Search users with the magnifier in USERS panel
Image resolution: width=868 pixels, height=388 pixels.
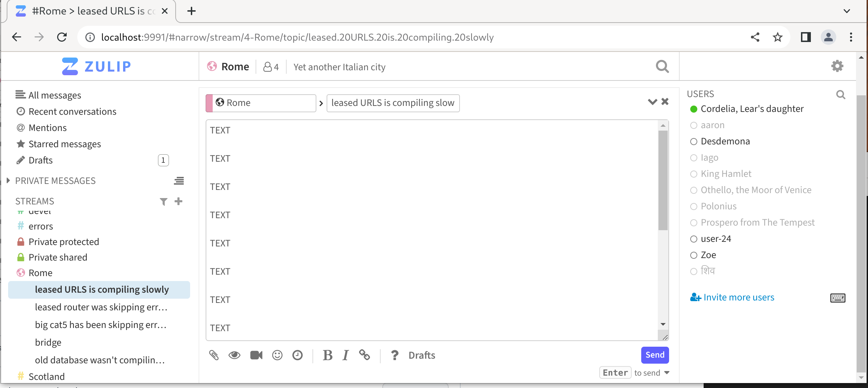pos(840,95)
